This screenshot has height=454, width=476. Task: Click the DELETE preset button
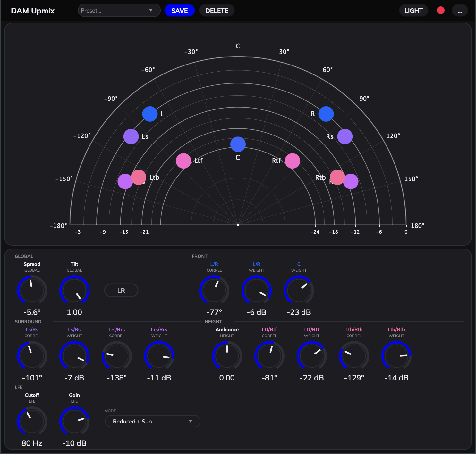(217, 11)
